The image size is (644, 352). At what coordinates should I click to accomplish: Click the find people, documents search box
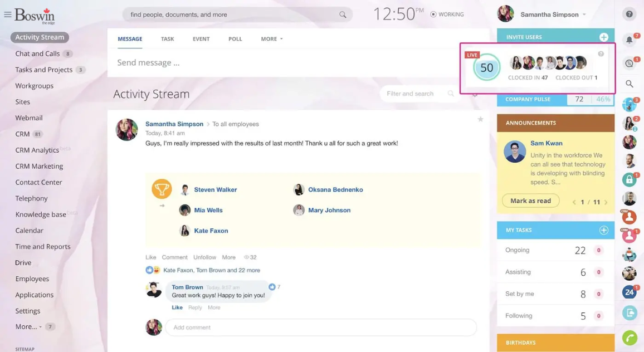[237, 14]
